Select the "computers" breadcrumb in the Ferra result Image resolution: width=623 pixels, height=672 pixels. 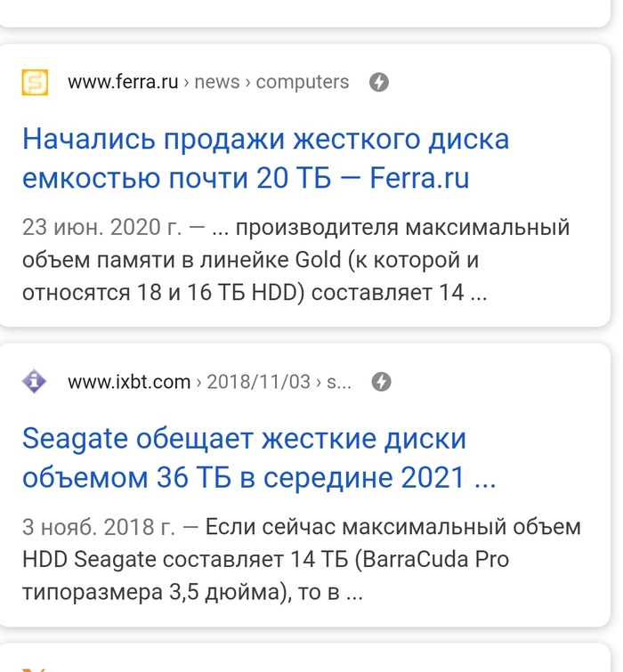(x=303, y=83)
